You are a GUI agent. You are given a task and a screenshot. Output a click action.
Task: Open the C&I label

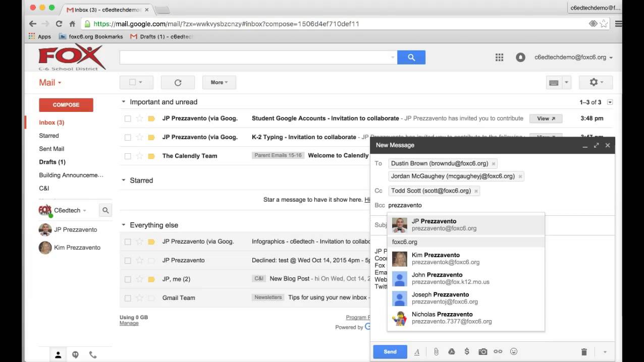tap(44, 188)
